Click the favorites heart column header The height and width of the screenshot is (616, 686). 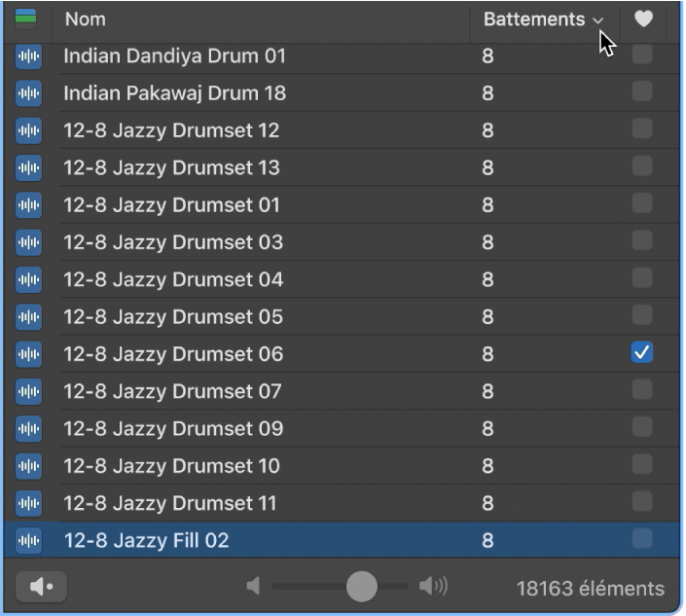click(643, 18)
